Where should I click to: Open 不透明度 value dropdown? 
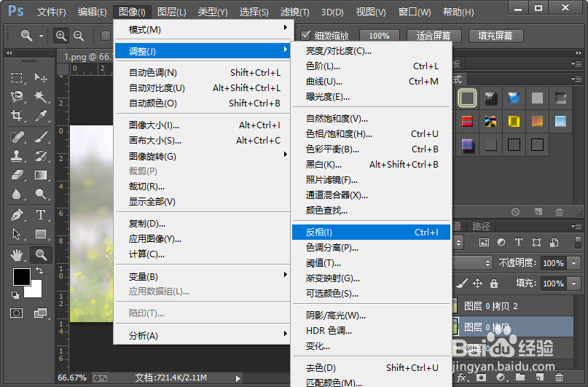point(573,263)
